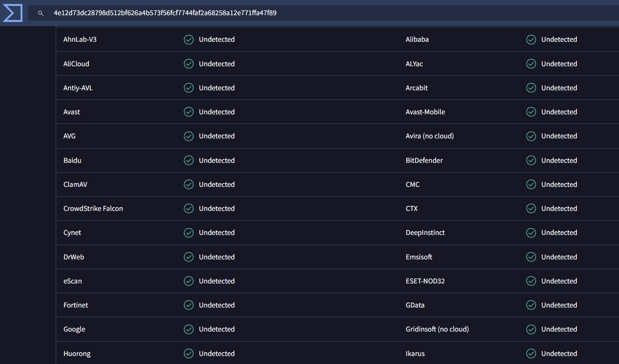Select the Avast engine name
This screenshot has width=619, height=364.
click(72, 112)
